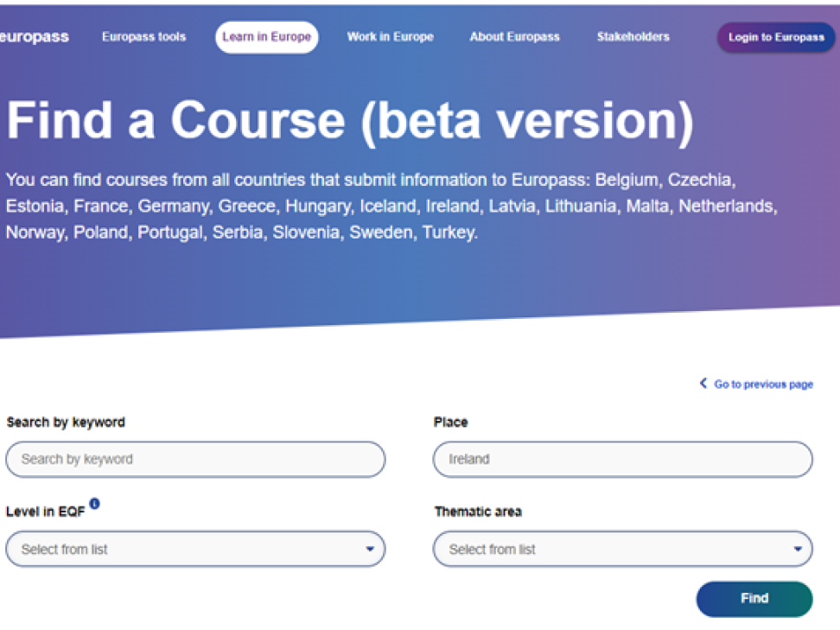Click the Europass logo
840x630 pixels.
35,36
